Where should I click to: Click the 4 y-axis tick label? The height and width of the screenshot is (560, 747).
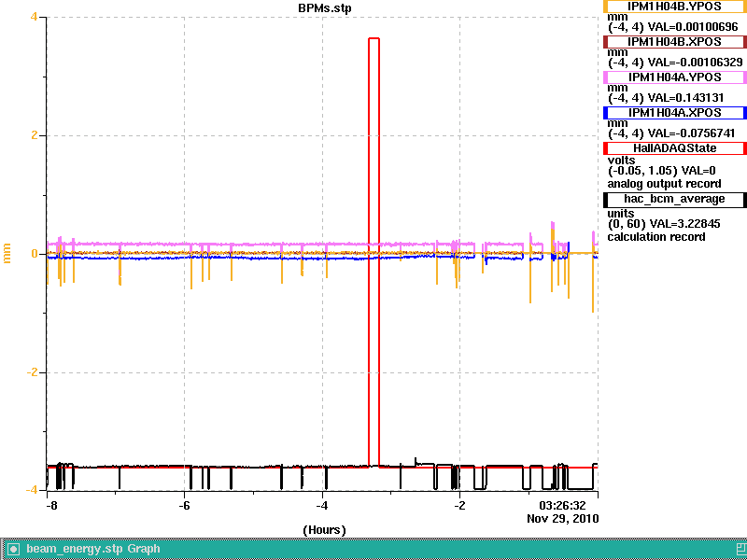(x=34, y=17)
